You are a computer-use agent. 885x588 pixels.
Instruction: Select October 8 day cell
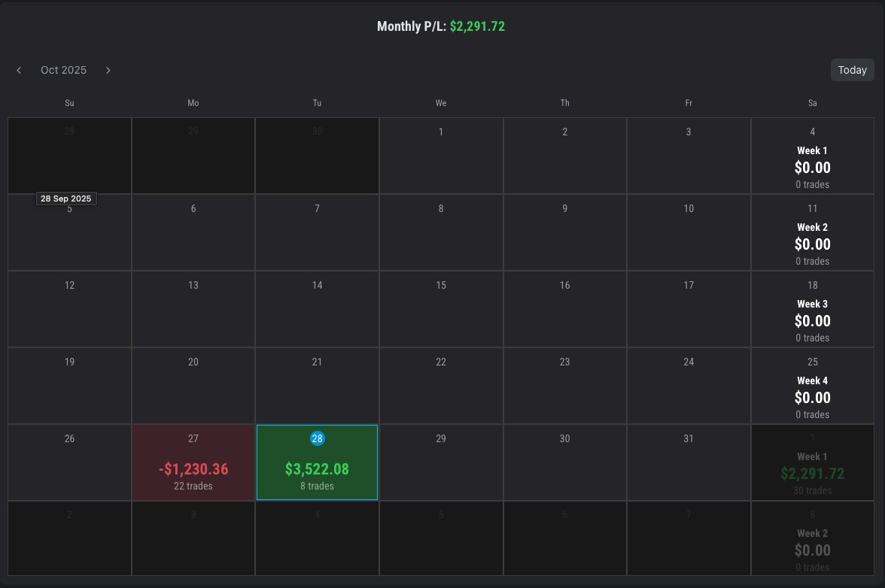pos(441,232)
